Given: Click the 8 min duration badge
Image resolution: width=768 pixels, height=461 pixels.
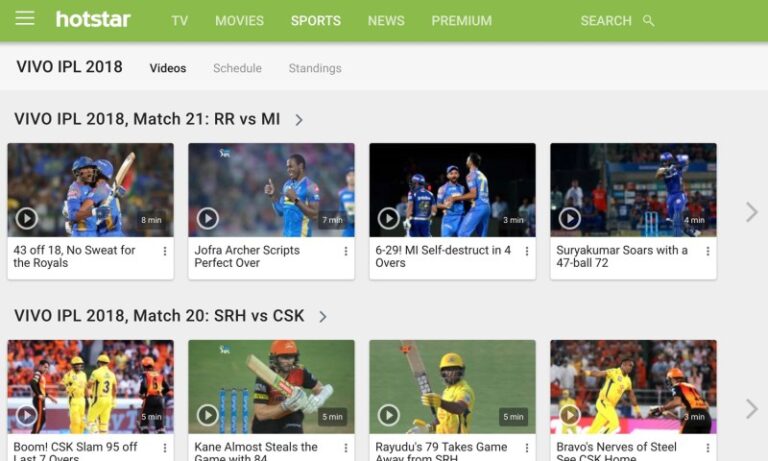Looking at the screenshot, I should 151,220.
